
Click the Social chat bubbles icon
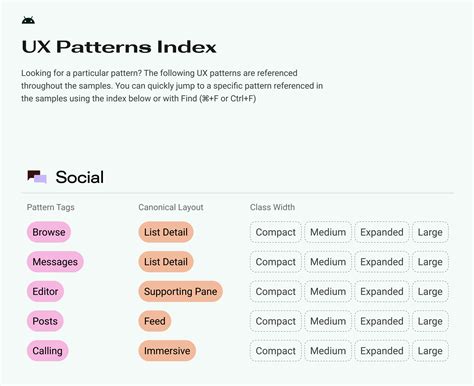point(37,177)
